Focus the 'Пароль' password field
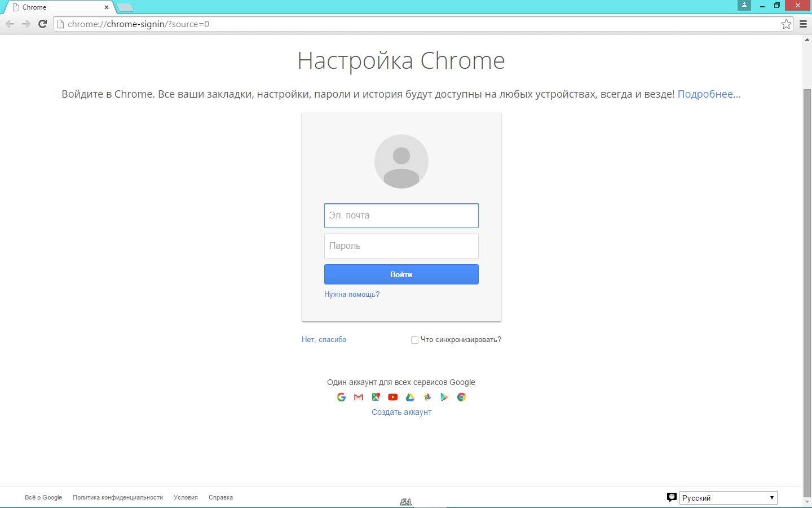 (401, 246)
